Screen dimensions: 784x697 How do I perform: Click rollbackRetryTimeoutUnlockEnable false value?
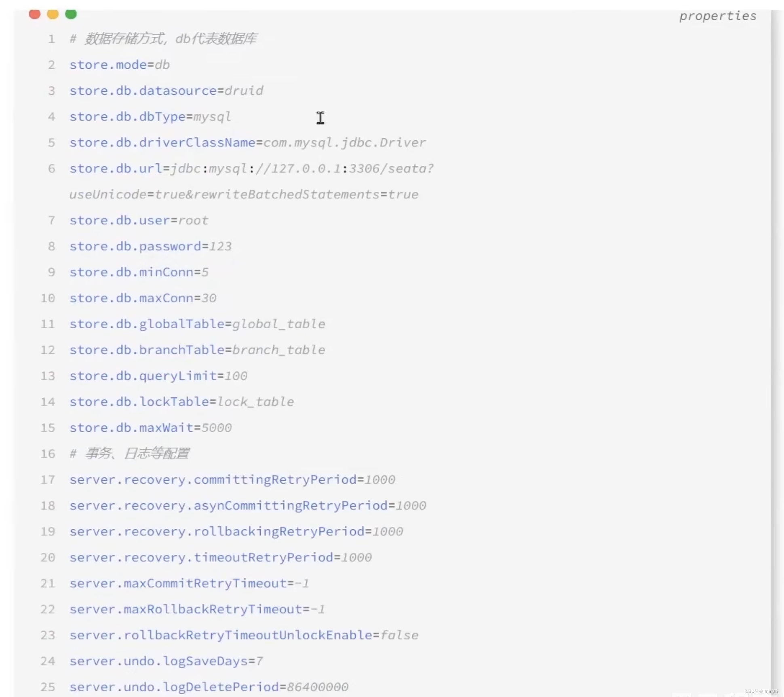click(399, 635)
